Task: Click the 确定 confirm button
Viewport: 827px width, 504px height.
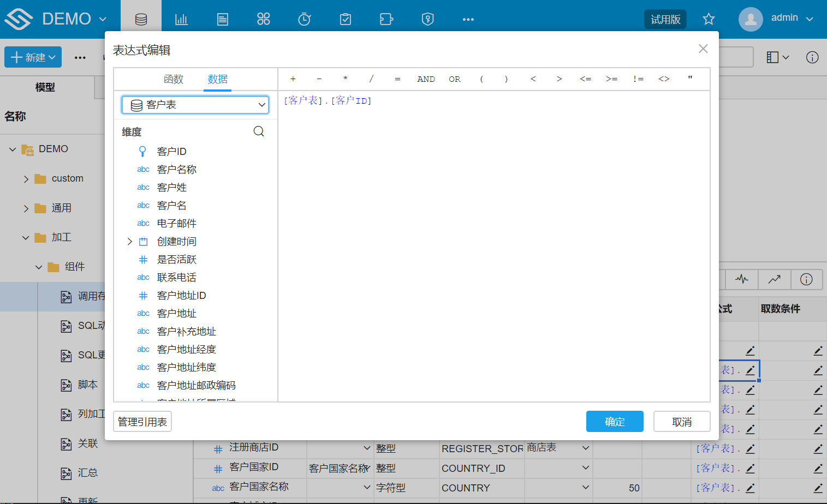Action: pos(615,421)
